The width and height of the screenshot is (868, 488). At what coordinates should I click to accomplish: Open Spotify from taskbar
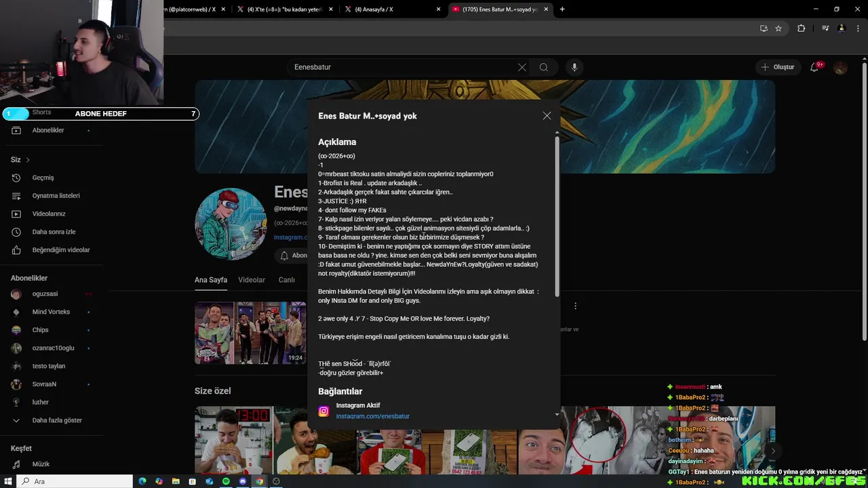pos(226,481)
